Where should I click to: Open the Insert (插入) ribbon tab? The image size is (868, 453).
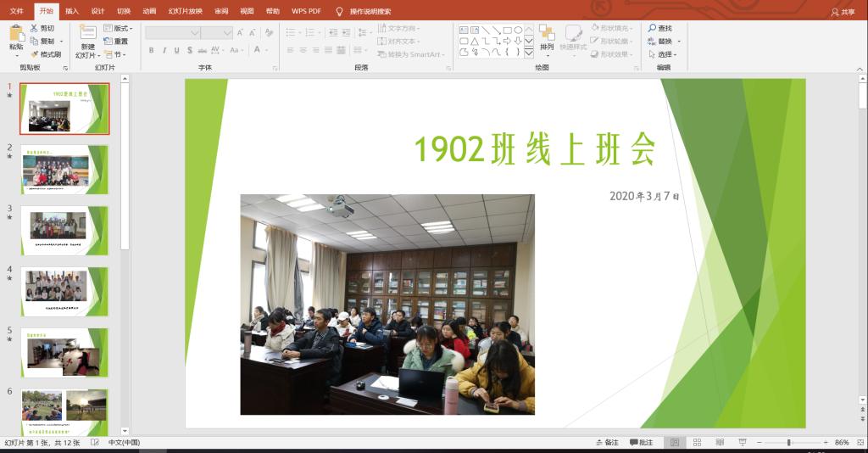coord(72,11)
